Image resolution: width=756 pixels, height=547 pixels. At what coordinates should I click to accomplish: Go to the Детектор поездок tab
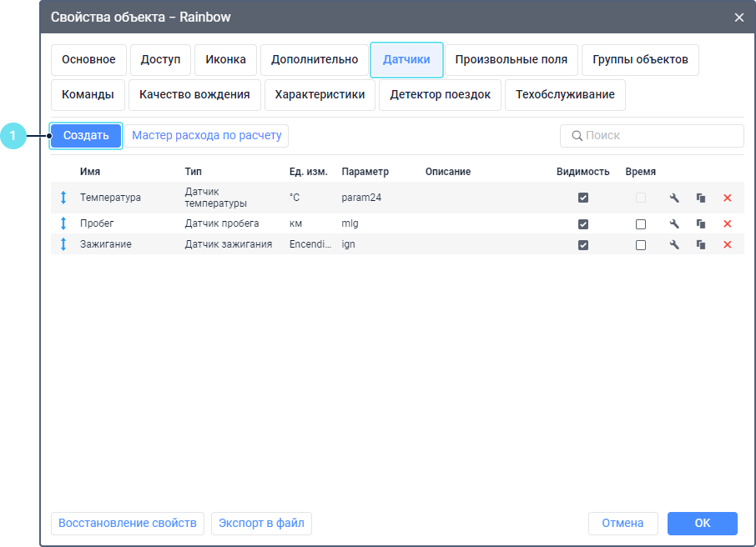click(x=440, y=95)
